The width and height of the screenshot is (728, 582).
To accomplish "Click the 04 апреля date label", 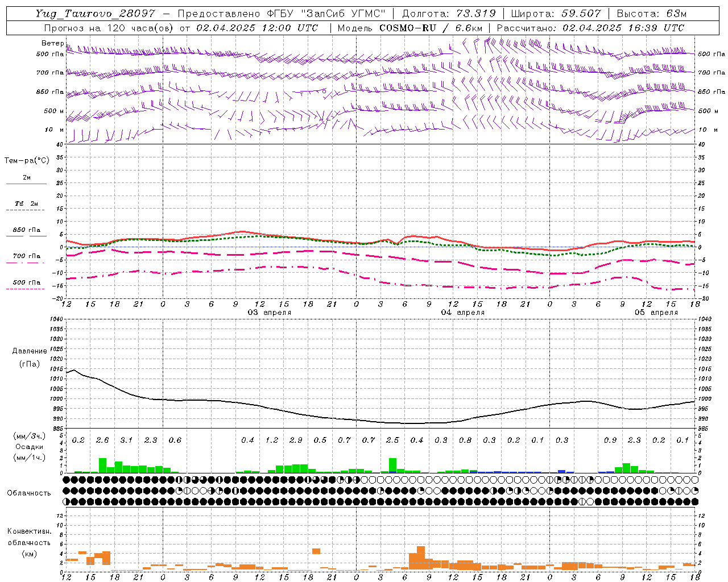I will coord(463,312).
